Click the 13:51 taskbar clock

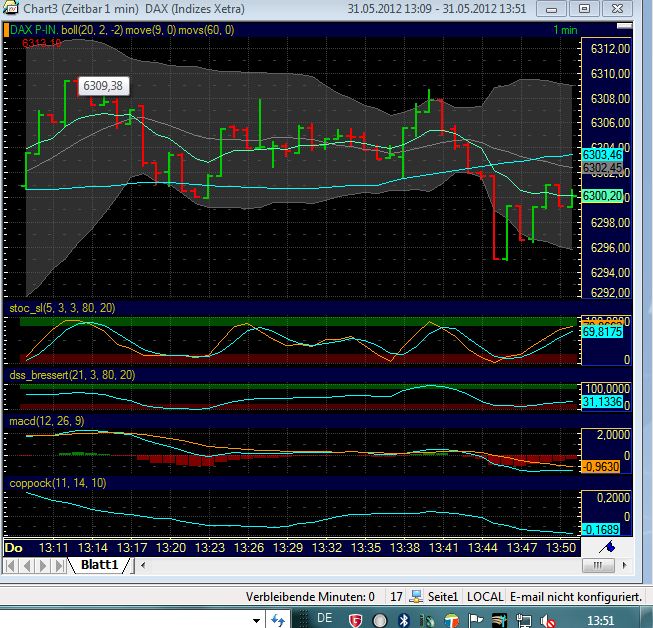point(601,621)
